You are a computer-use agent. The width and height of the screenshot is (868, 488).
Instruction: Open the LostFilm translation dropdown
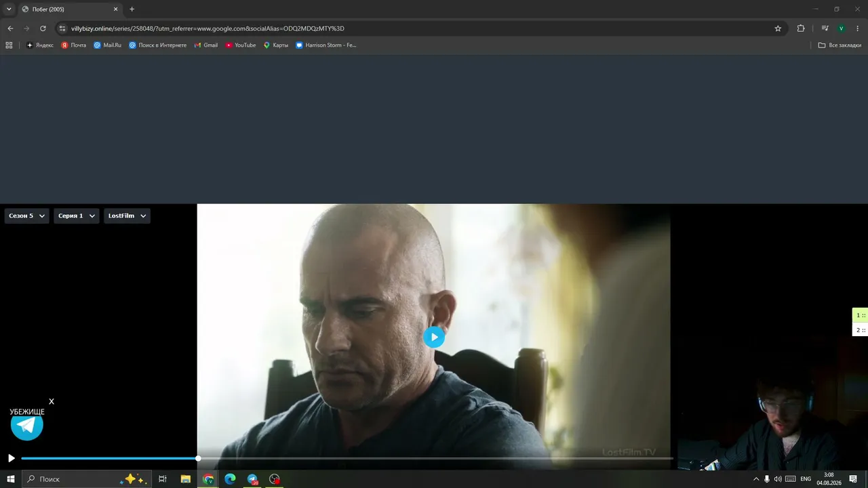[127, 216]
